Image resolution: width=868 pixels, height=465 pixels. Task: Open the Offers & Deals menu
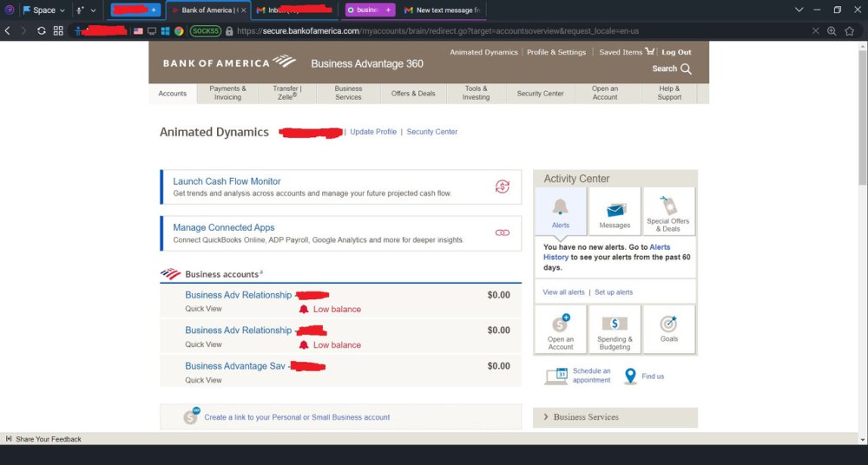click(413, 94)
